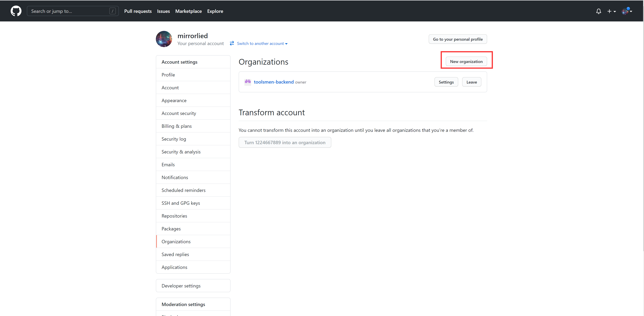Click the slash shortcut key icon
The height and width of the screenshot is (316, 644).
point(113,11)
